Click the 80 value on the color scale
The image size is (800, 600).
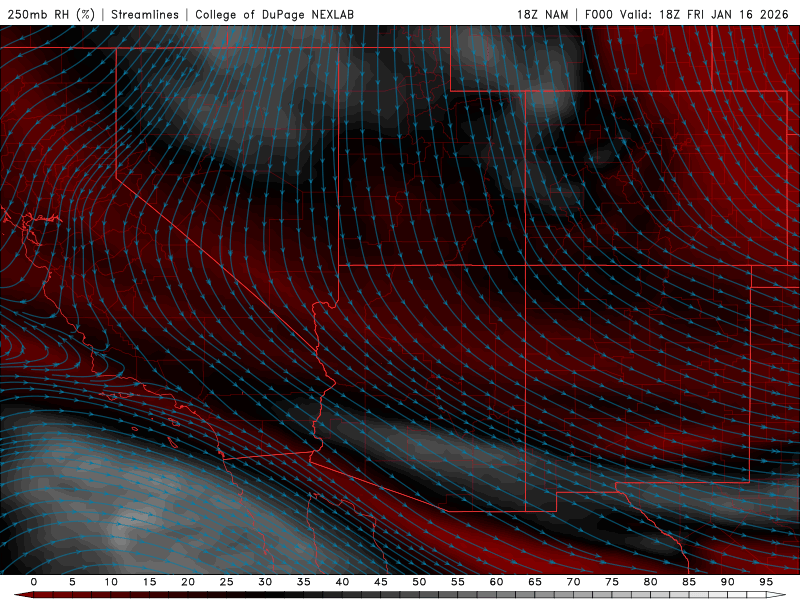tap(650, 582)
